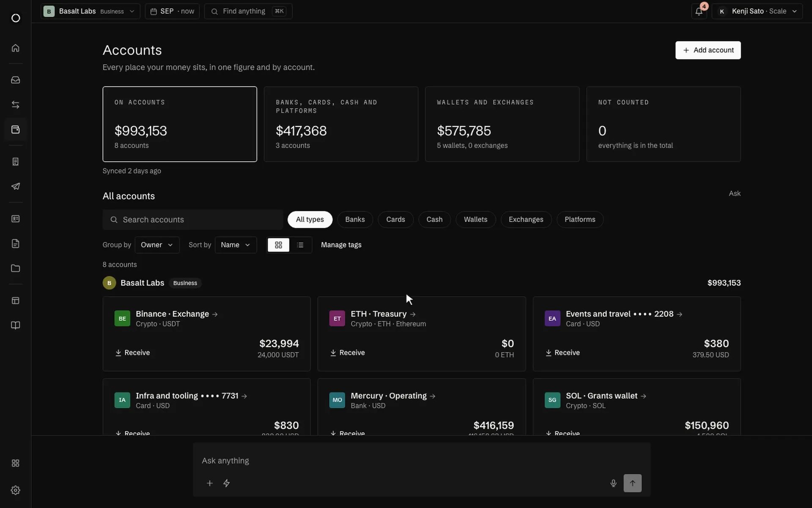Open the receipt document icon in the sidebar
The image size is (812, 508).
point(16,162)
